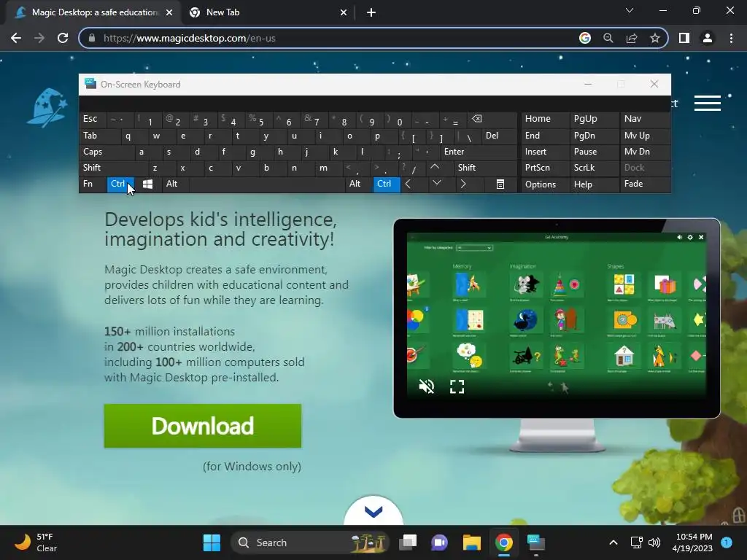Click the Fade key on keyboard

(645, 184)
